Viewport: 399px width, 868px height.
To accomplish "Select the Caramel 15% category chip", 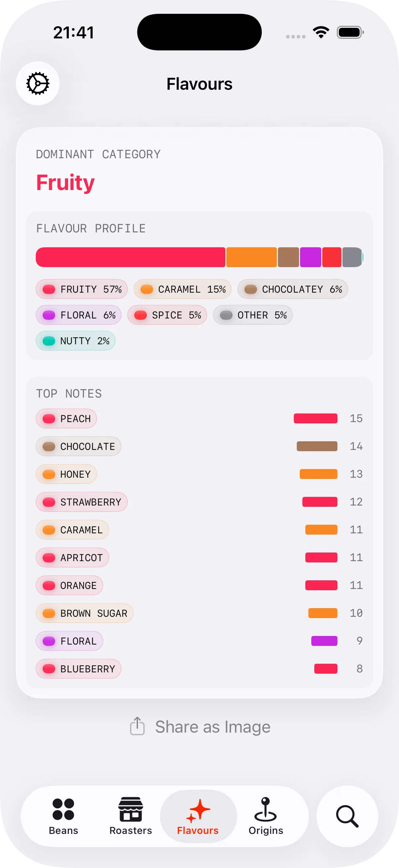I will coord(183,289).
